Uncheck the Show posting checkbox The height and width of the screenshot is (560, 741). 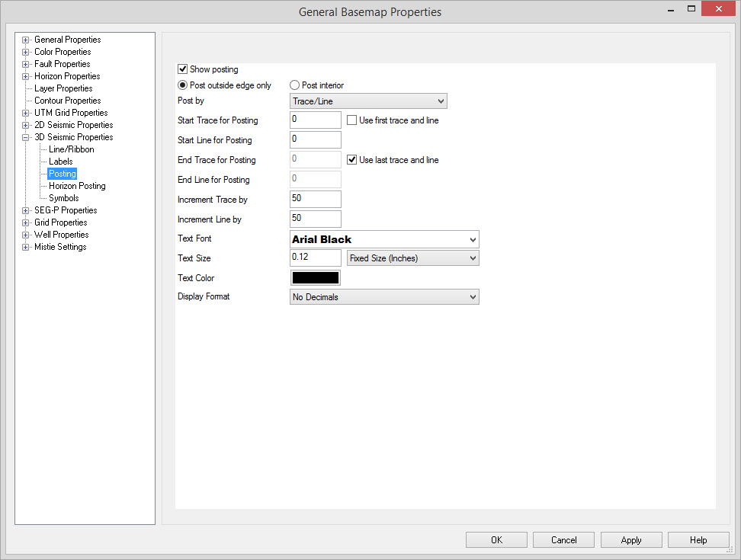pyautogui.click(x=183, y=69)
